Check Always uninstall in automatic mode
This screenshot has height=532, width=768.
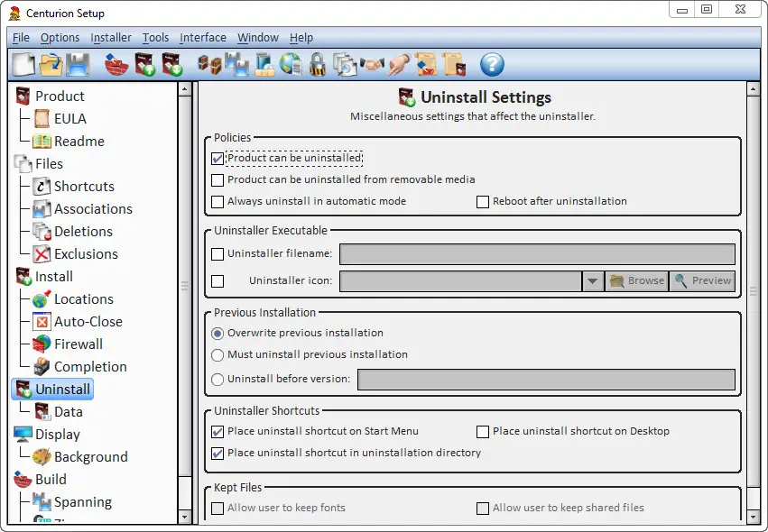pyautogui.click(x=217, y=202)
